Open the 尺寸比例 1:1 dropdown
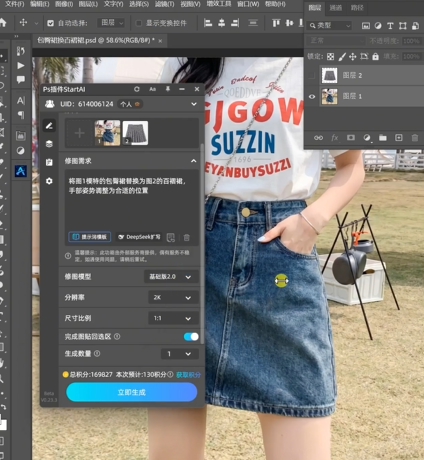Image resolution: width=424 pixels, height=460 pixels. pyautogui.click(x=173, y=318)
